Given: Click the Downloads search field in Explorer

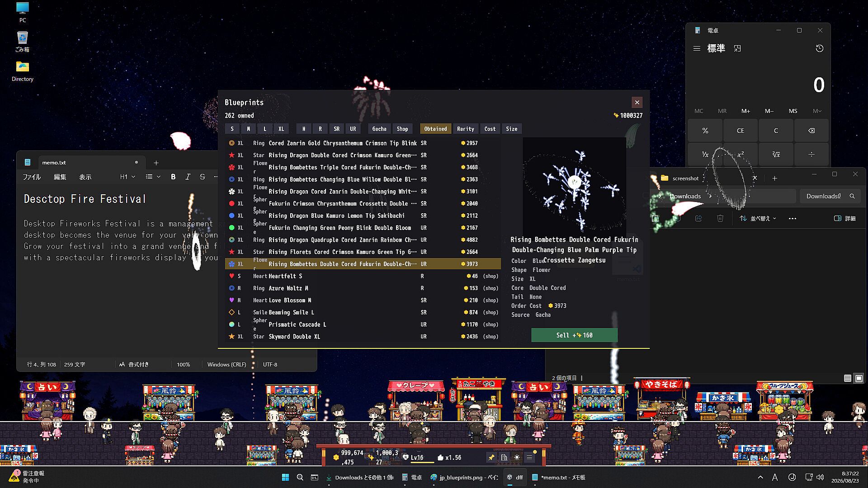Looking at the screenshot, I should pyautogui.click(x=830, y=196).
